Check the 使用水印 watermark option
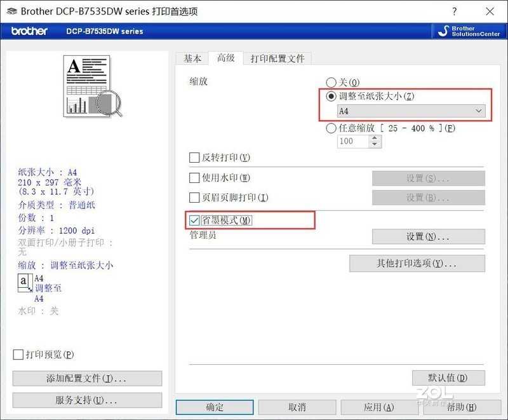Image resolution: width=508 pixels, height=420 pixels. coord(194,178)
